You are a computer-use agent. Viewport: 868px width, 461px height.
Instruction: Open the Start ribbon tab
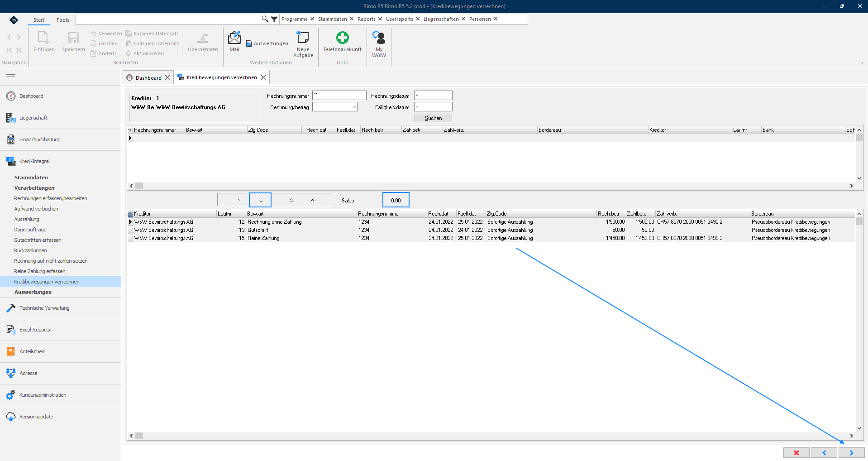[39, 20]
